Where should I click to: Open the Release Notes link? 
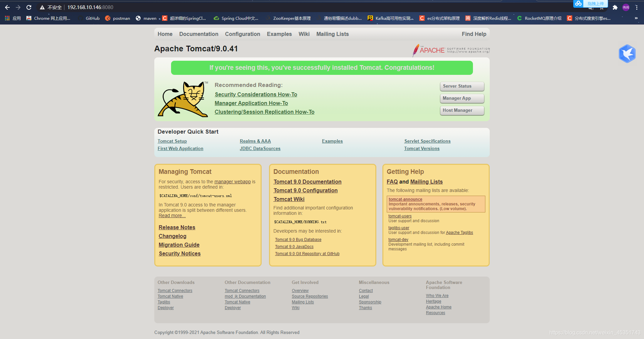[177, 228]
